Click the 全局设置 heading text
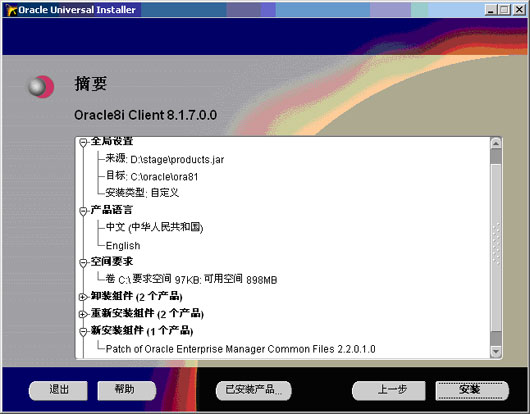Image resolution: width=530 pixels, height=414 pixels. [112, 141]
